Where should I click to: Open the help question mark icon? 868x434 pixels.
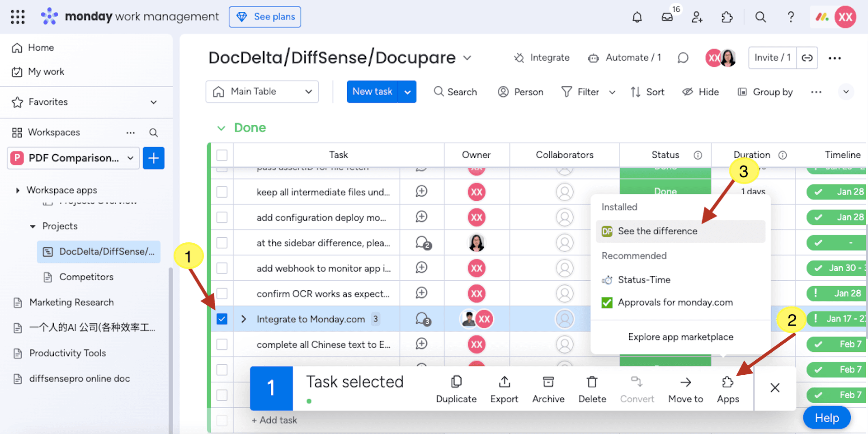tap(791, 17)
